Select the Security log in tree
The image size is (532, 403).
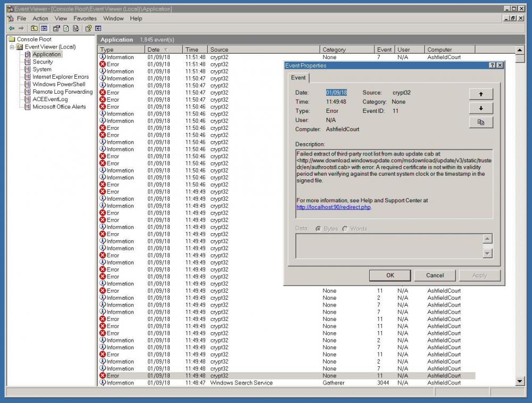coord(43,62)
